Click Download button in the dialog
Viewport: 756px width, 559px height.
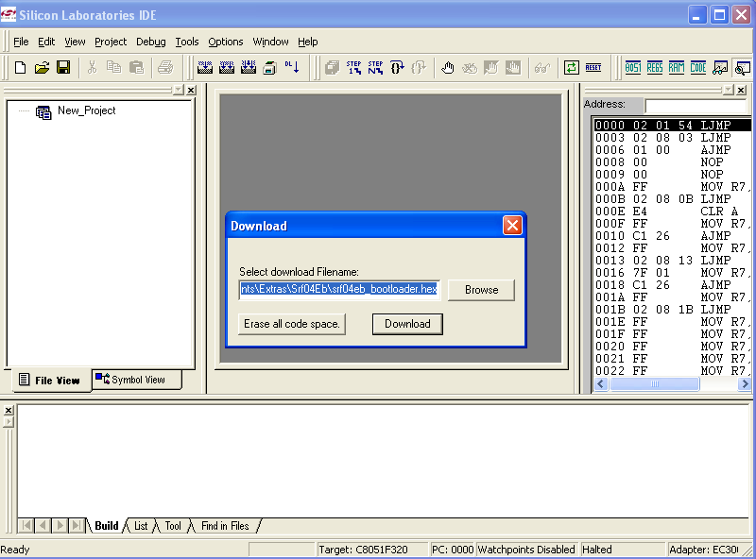[x=407, y=324]
